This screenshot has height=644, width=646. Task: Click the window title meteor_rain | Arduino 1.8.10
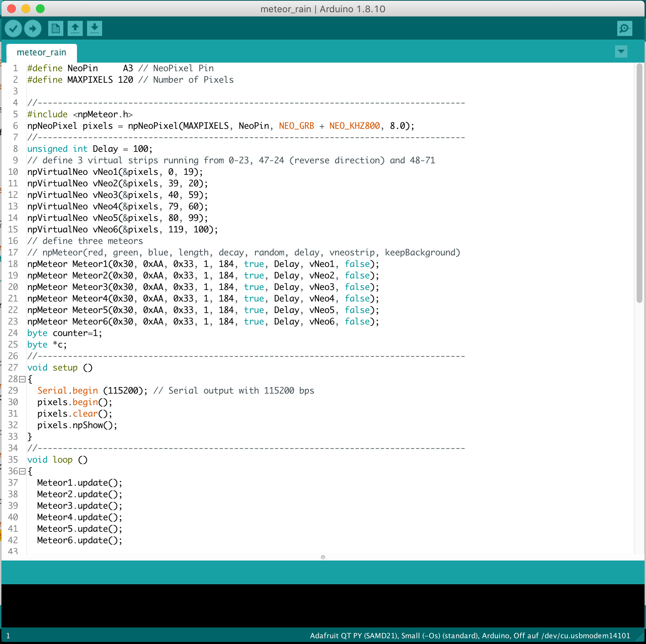coord(323,9)
